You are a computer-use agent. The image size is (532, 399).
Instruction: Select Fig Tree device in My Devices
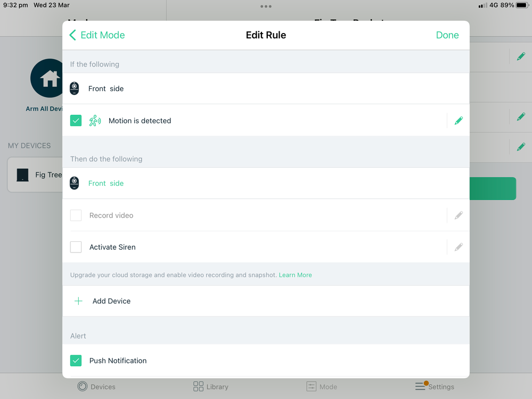point(35,175)
